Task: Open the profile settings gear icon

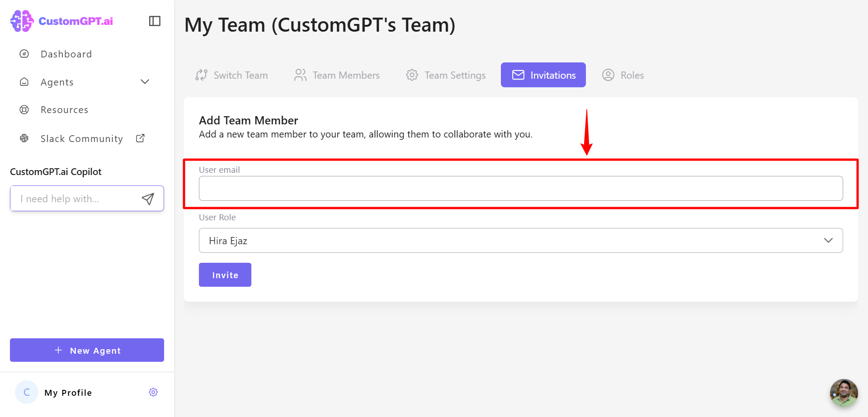Action: (x=153, y=392)
